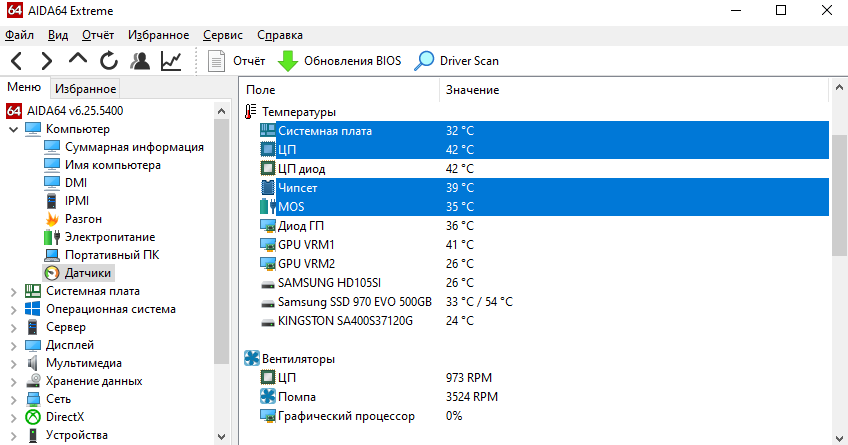
Task: Expand the Системная плата tree node
Action: click(x=12, y=291)
